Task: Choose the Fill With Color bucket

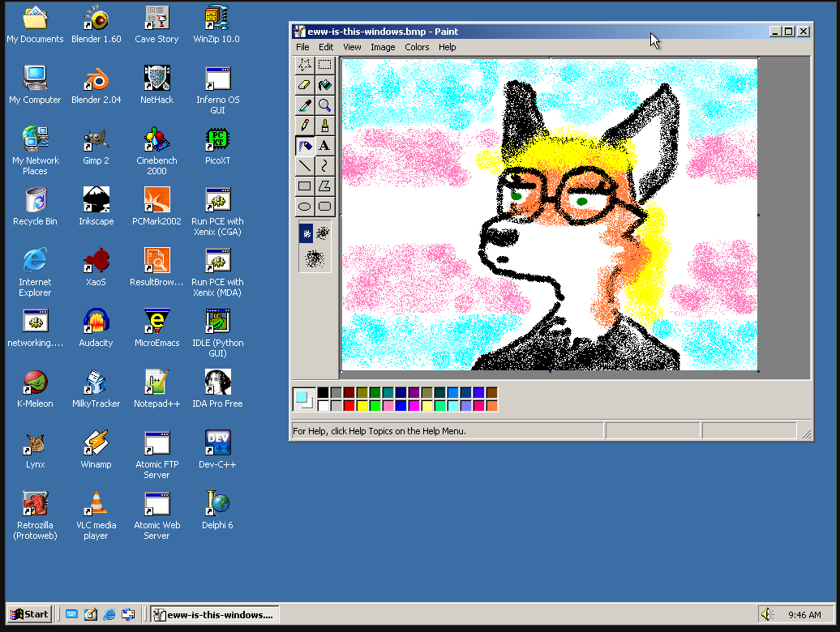Action: (324, 85)
